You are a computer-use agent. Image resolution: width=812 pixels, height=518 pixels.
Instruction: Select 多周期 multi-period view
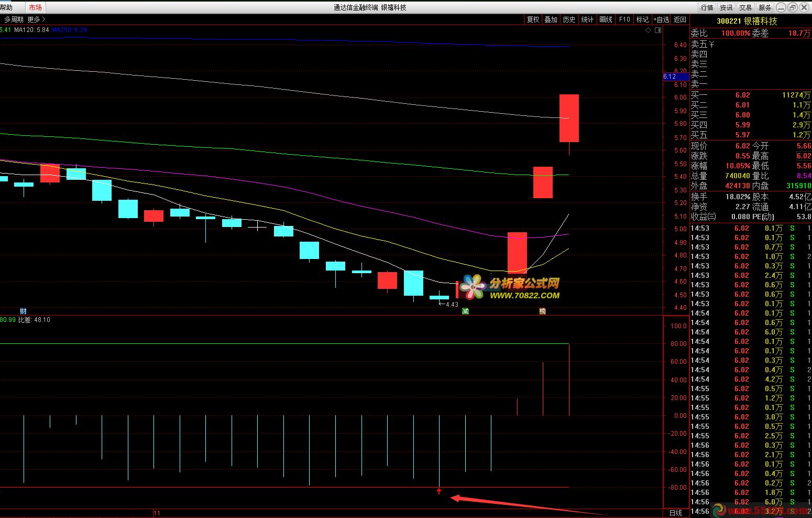coord(14,19)
